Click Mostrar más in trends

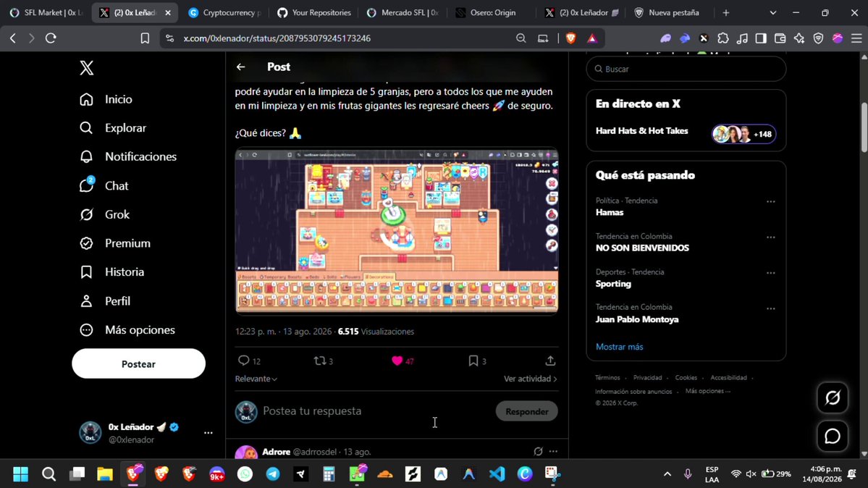click(x=619, y=347)
